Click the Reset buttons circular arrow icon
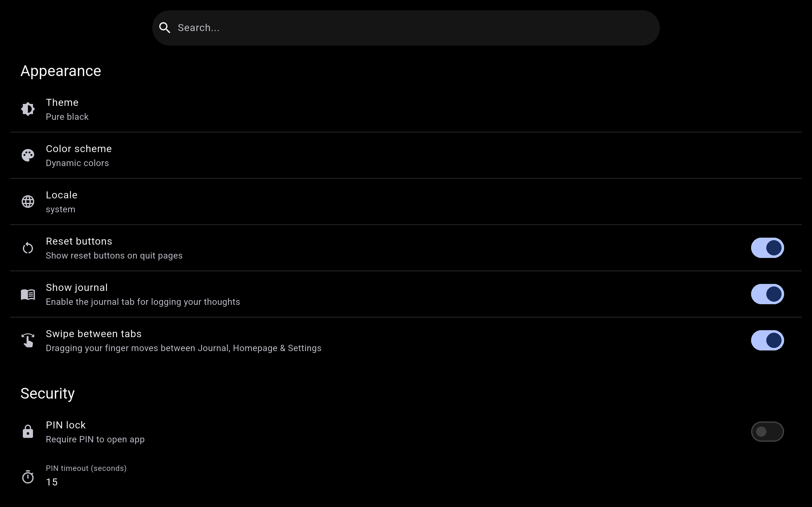The width and height of the screenshot is (812, 507). pyautogui.click(x=28, y=248)
